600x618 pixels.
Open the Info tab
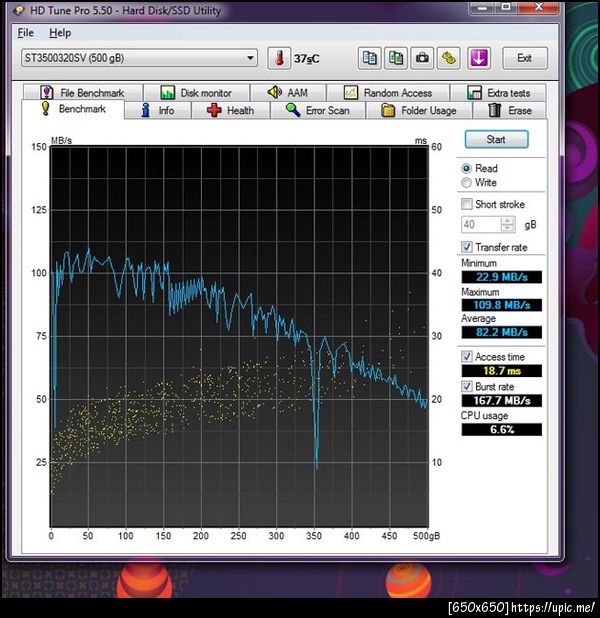coord(158,110)
